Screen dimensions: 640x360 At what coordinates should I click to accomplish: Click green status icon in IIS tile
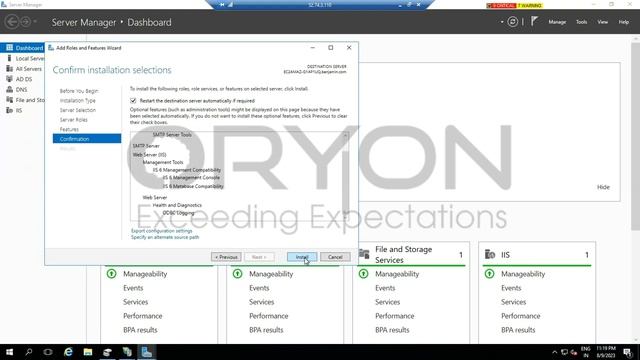point(489,274)
